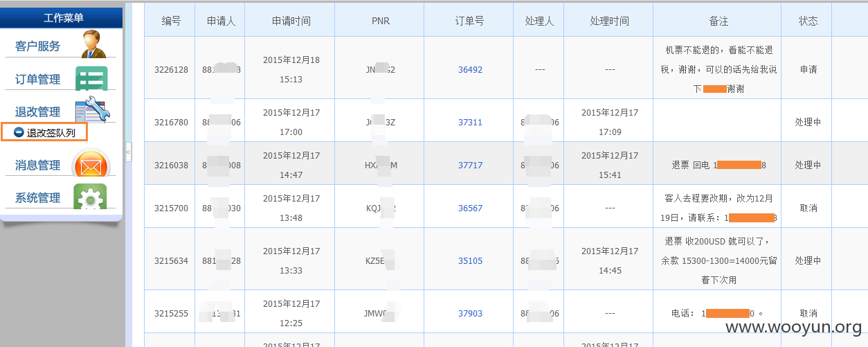Click the wrench icon beside 退改管理

coord(93,110)
